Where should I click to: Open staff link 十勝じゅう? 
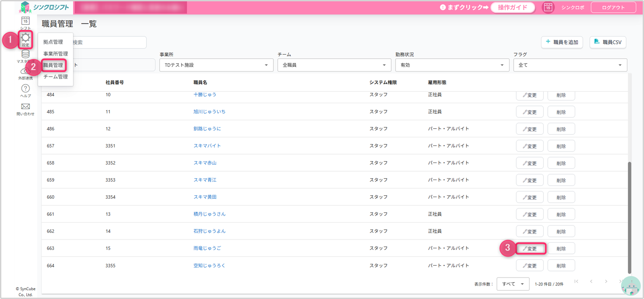click(205, 95)
